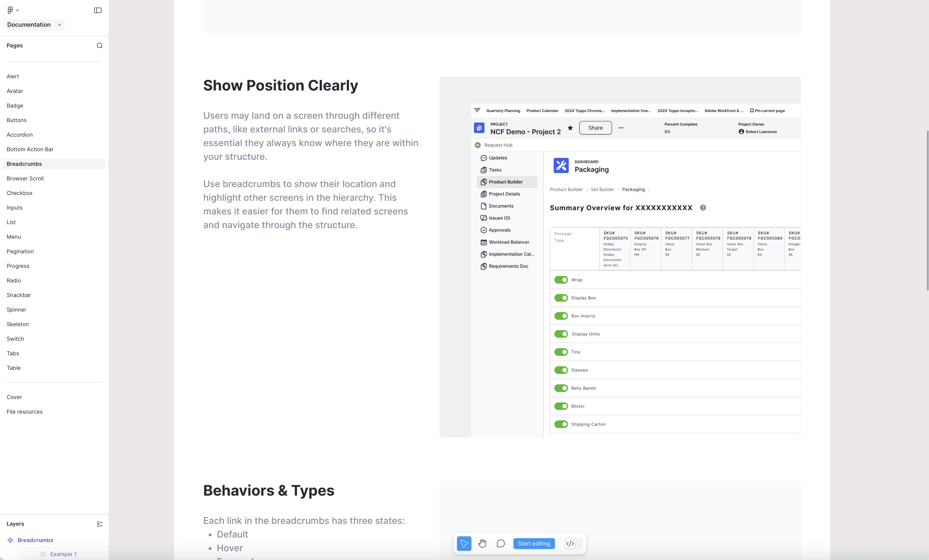The height and width of the screenshot is (560, 929).
Task: Toggle the Tins switch
Action: [561, 352]
